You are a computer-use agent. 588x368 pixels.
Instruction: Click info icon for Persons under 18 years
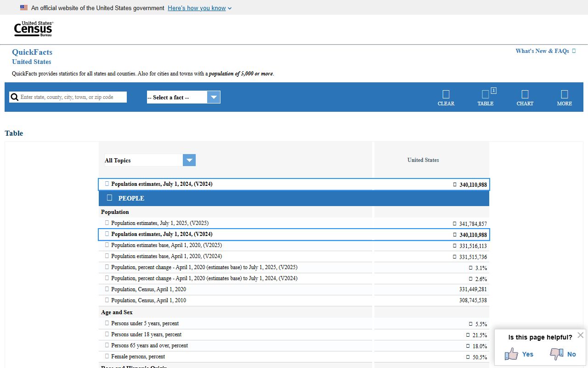107,334
